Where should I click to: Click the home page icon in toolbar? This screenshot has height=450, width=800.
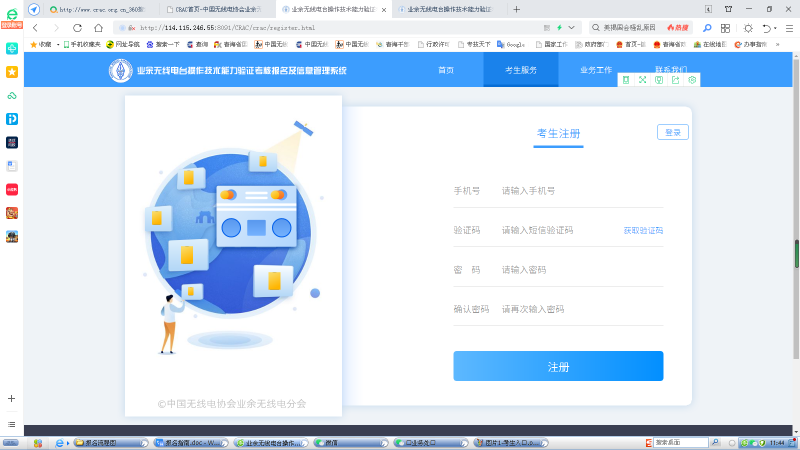pyautogui.click(x=98, y=28)
